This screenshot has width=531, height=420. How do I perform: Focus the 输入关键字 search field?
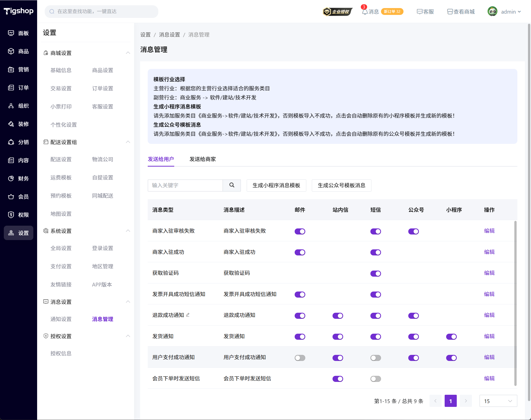point(185,186)
